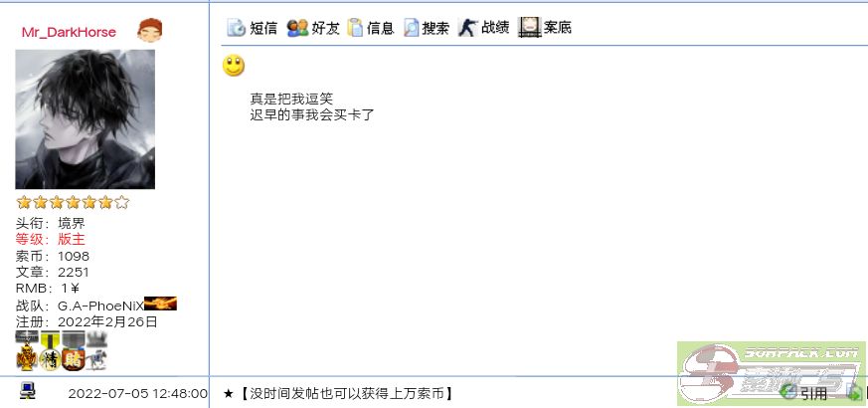
Task: Click the horse rider medal badge
Action: (x=95, y=359)
